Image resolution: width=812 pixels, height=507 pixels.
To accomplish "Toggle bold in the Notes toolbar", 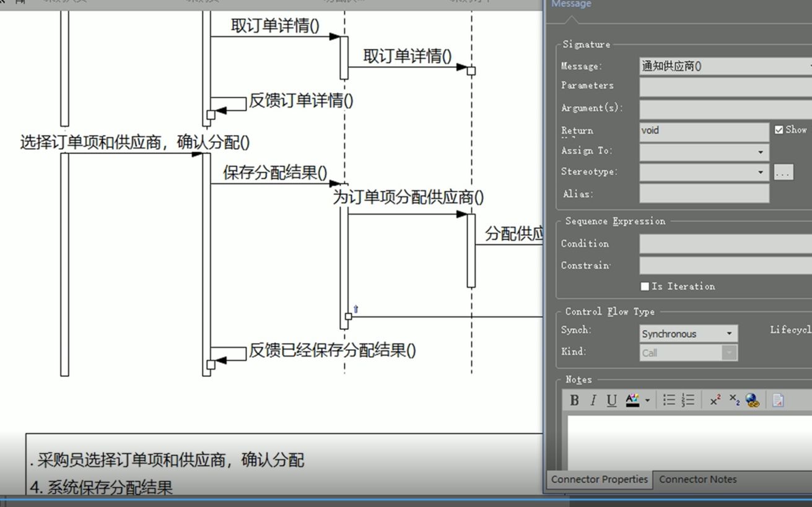I will pyautogui.click(x=574, y=401).
